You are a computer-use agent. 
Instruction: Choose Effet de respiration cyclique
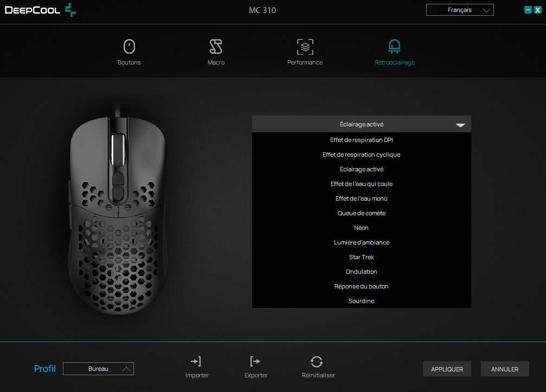(x=361, y=155)
